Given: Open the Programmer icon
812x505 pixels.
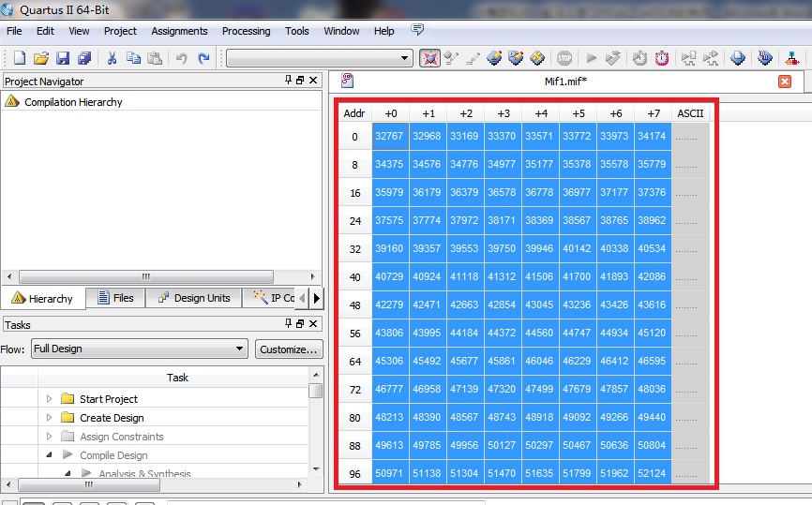Looking at the screenshot, I should pyautogui.click(x=738, y=58).
